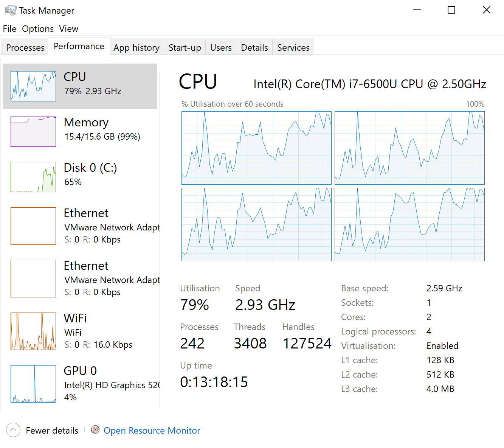504x448 pixels.
Task: Select the CPU mini graph thumbnail in sidebar
Action: tap(33, 86)
